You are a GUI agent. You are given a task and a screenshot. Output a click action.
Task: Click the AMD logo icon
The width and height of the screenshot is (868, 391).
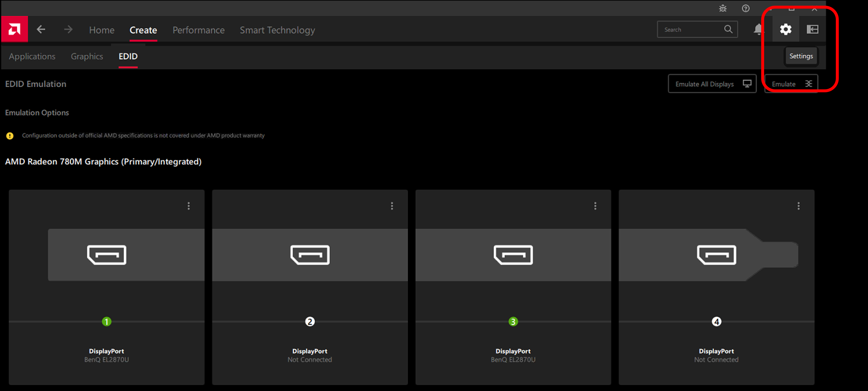pyautogui.click(x=15, y=29)
